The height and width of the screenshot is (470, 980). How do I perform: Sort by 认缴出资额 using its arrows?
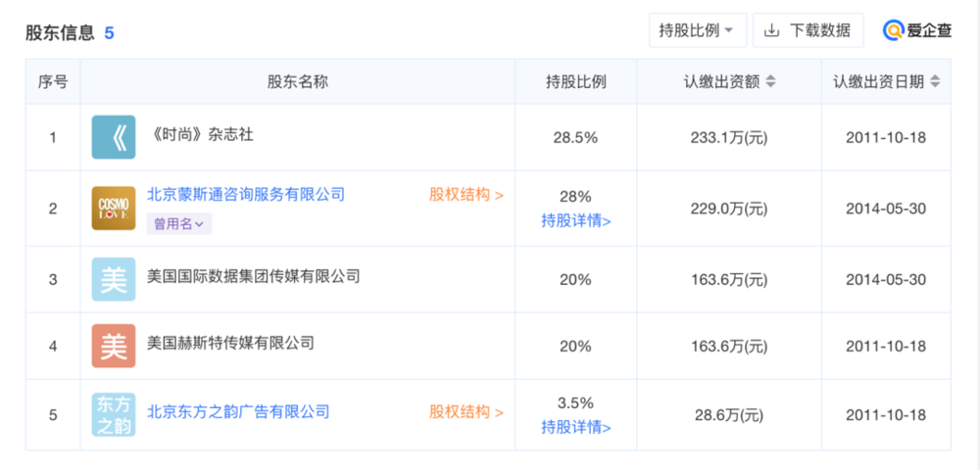click(770, 82)
